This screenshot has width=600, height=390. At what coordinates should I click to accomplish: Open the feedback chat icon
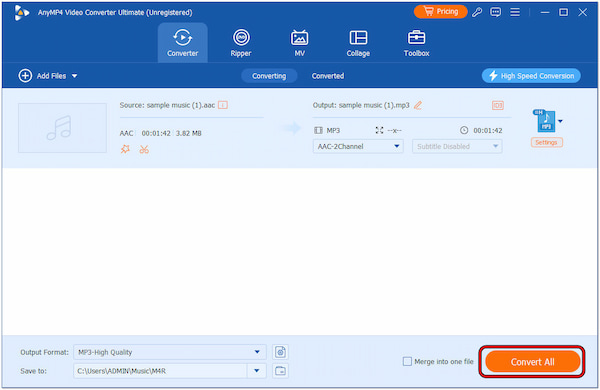click(x=496, y=12)
